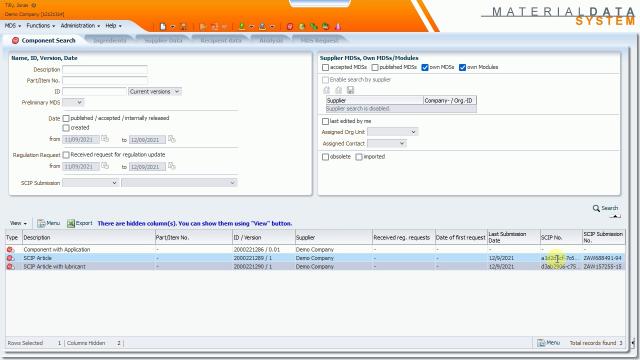This screenshot has width=640, height=360.
Task: Click the red Component Search tab icon
Action: [x=16, y=40]
